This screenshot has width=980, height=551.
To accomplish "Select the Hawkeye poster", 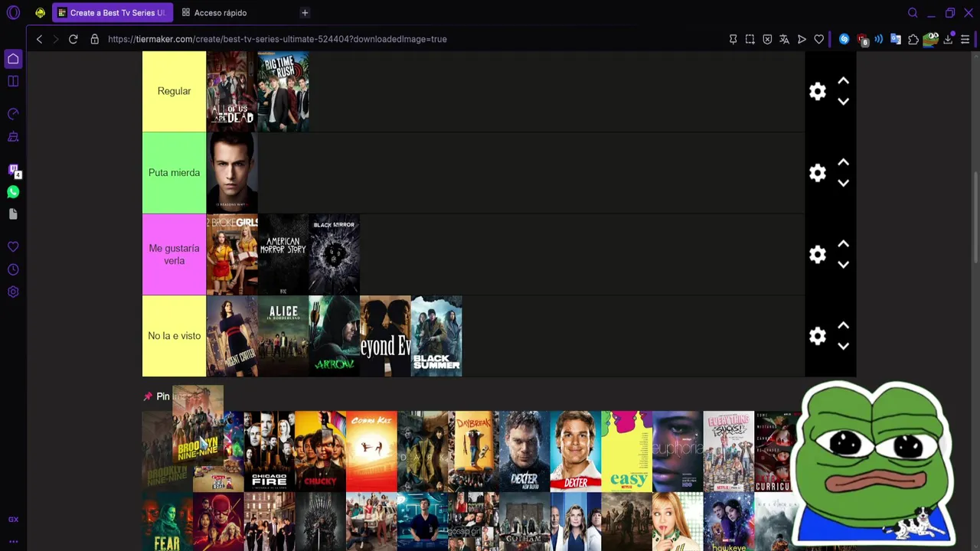I will (729, 522).
